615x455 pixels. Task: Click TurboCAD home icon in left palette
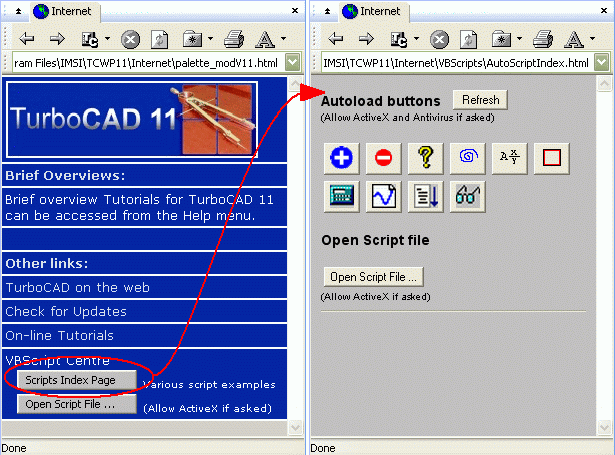pyautogui.click(x=89, y=39)
